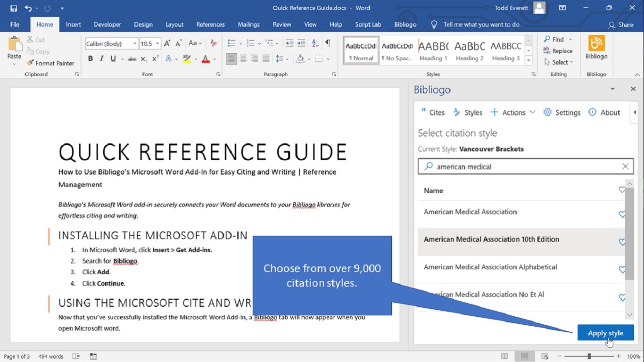Click the Bibliogo ribbon icon
The image size is (644, 362).
(596, 48)
